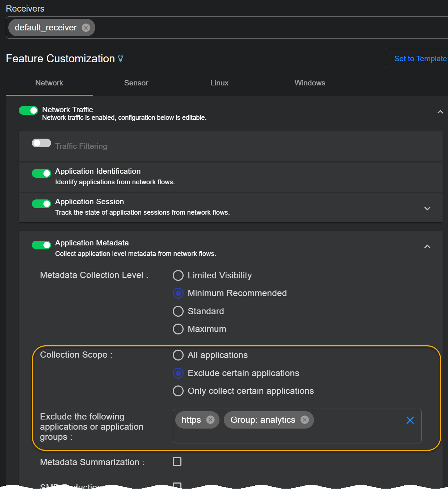The width and height of the screenshot is (448, 489).
Task: Enable the Traffic Filtering switch
Action: point(41,143)
